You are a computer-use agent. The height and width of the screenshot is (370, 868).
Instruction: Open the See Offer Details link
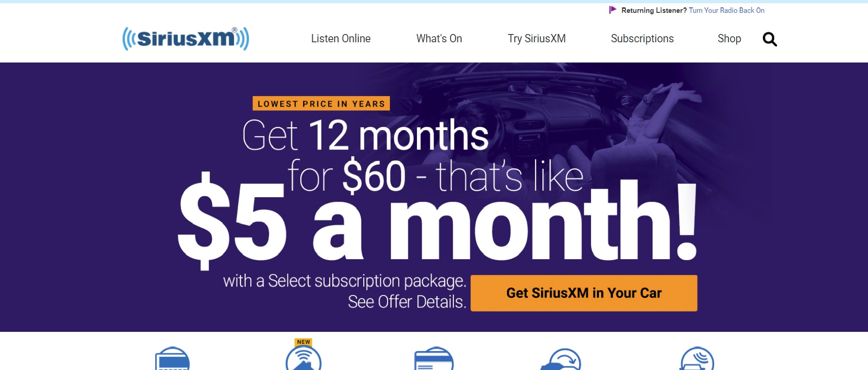click(407, 302)
